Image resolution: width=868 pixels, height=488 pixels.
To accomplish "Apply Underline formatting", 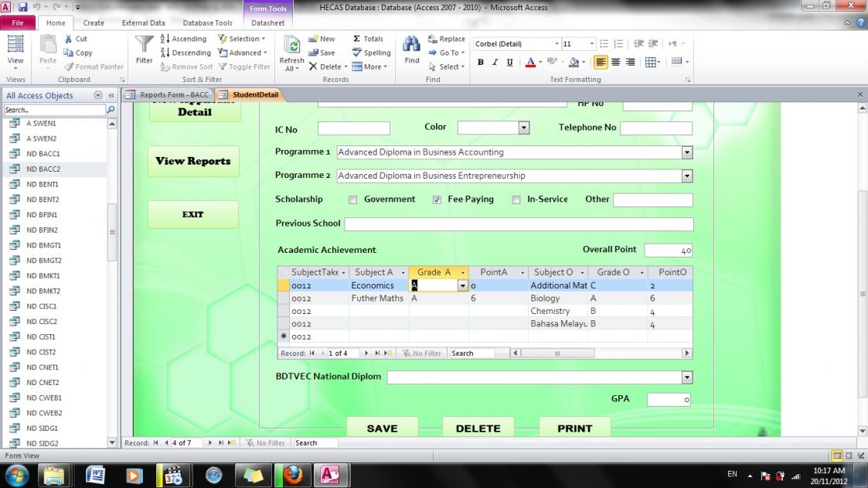I will pyautogui.click(x=510, y=62).
